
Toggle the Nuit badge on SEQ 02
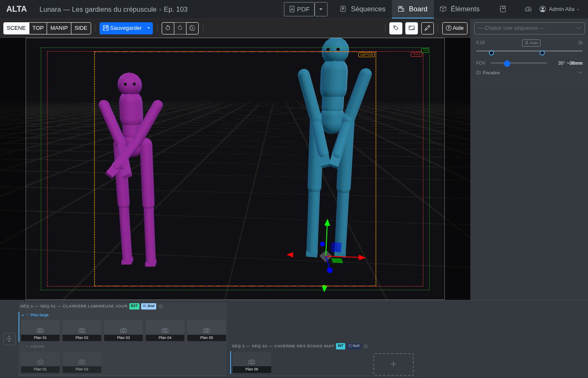click(x=354, y=346)
